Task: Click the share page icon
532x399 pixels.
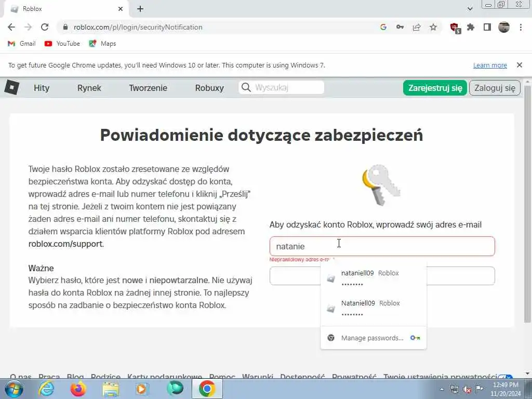Action: pos(417,27)
